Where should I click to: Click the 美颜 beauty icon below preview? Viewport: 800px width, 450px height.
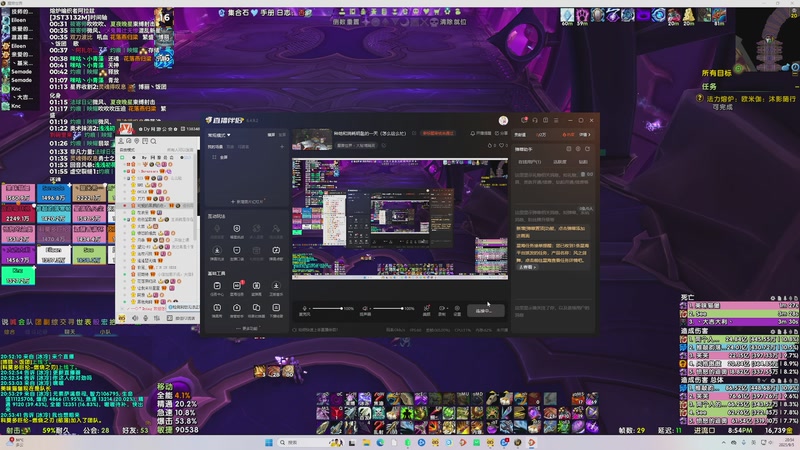(x=427, y=309)
